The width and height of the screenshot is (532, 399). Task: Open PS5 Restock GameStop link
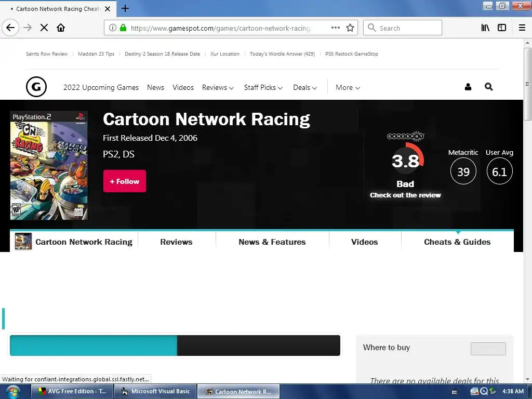coord(352,54)
